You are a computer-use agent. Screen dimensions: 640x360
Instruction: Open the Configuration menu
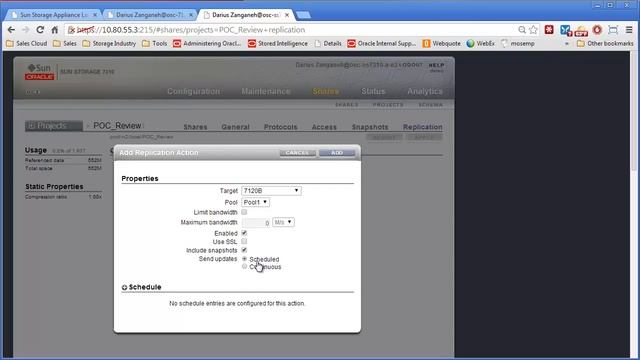tap(193, 91)
